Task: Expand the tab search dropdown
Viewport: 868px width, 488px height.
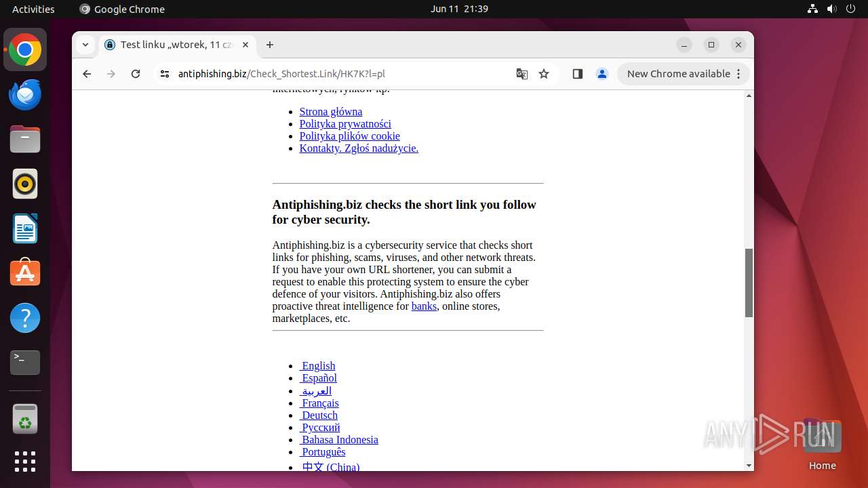Action: [x=85, y=45]
